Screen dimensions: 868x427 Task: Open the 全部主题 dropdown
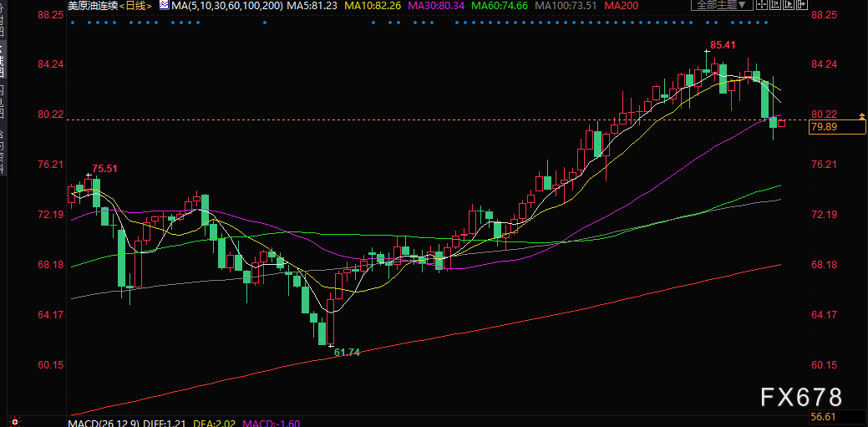point(722,4)
